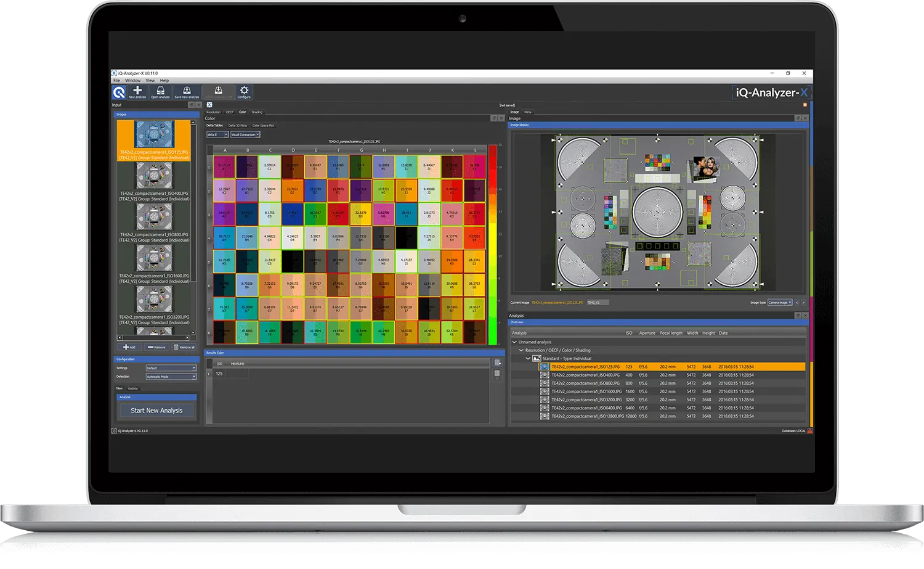Image resolution: width=924 pixels, height=569 pixels.
Task: Select the ISO800 image thumbnail
Action: coord(154,223)
